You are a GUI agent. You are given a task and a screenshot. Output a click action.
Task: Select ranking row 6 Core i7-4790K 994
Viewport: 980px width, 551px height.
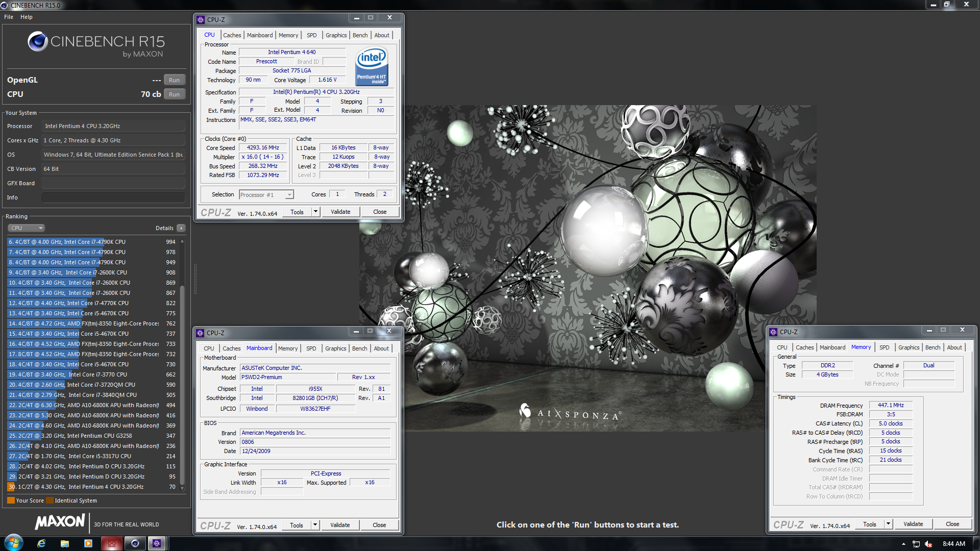pyautogui.click(x=92, y=242)
